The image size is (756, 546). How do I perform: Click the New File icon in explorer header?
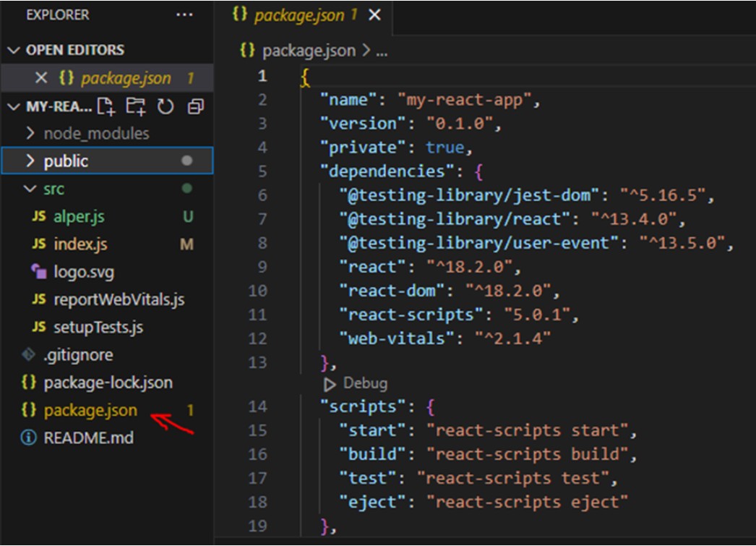pos(106,107)
